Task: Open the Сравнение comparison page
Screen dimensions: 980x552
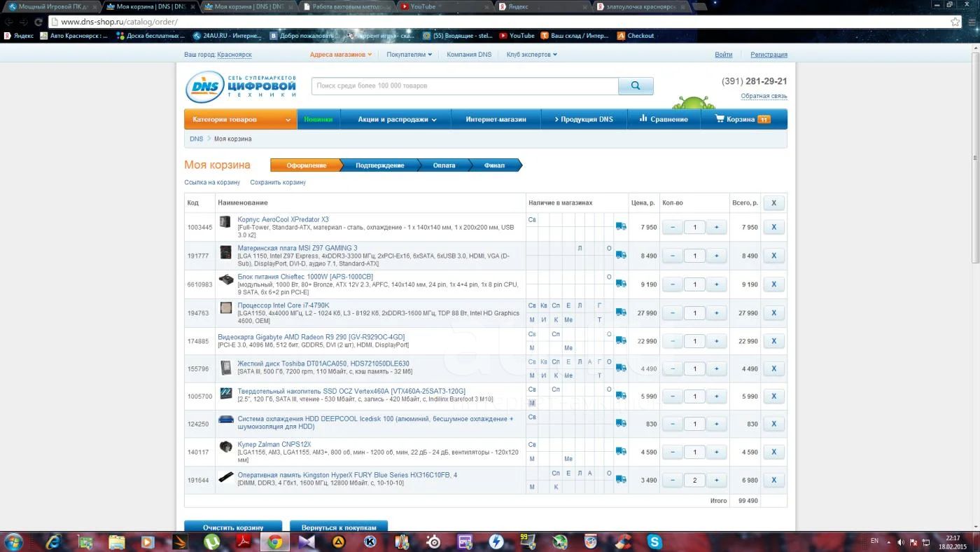Action: [x=664, y=119]
